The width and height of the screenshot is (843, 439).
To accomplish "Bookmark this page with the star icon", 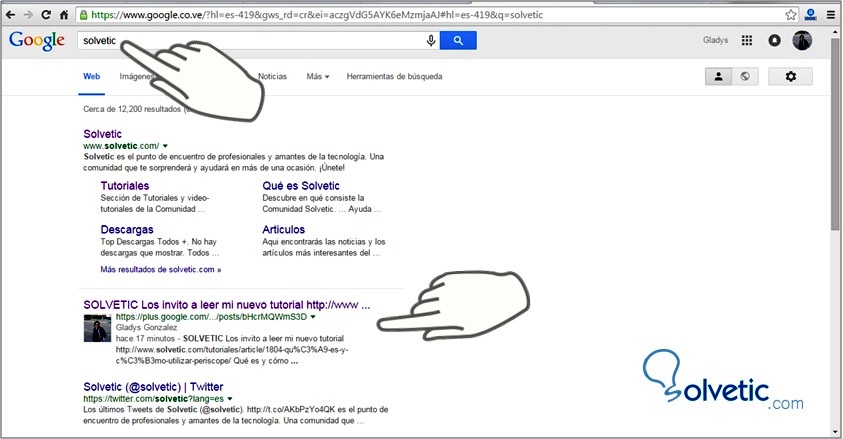I will pos(790,15).
